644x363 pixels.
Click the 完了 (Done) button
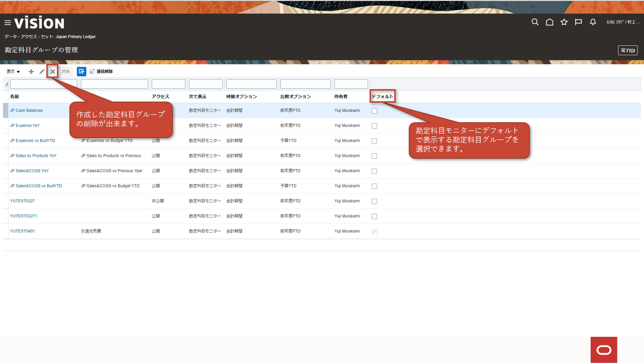(x=628, y=50)
